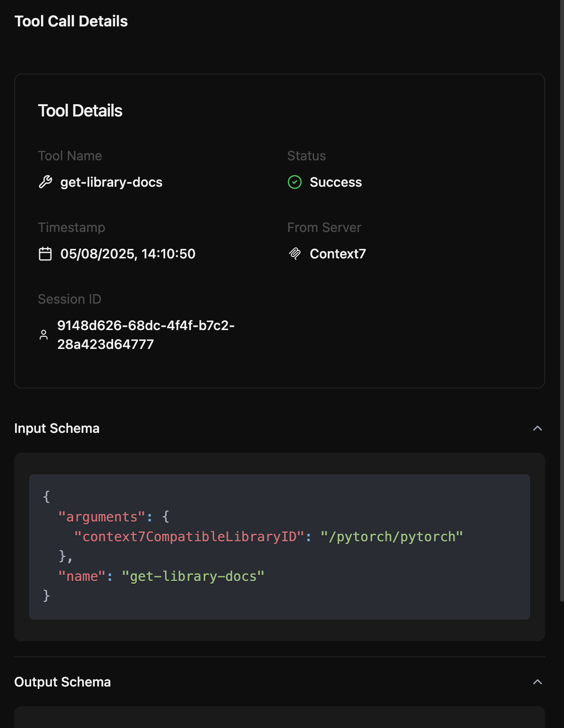Select the tool name get-library-docs value
Viewport: 564px width, 728px height.
point(111,182)
